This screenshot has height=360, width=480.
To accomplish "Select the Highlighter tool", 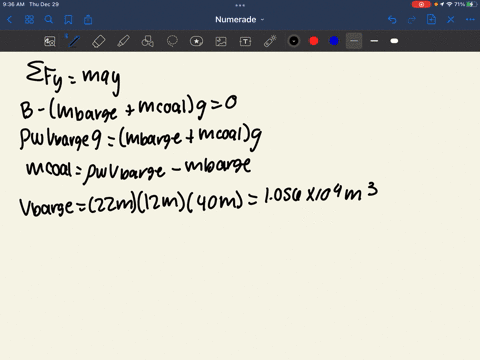I will 123,41.
